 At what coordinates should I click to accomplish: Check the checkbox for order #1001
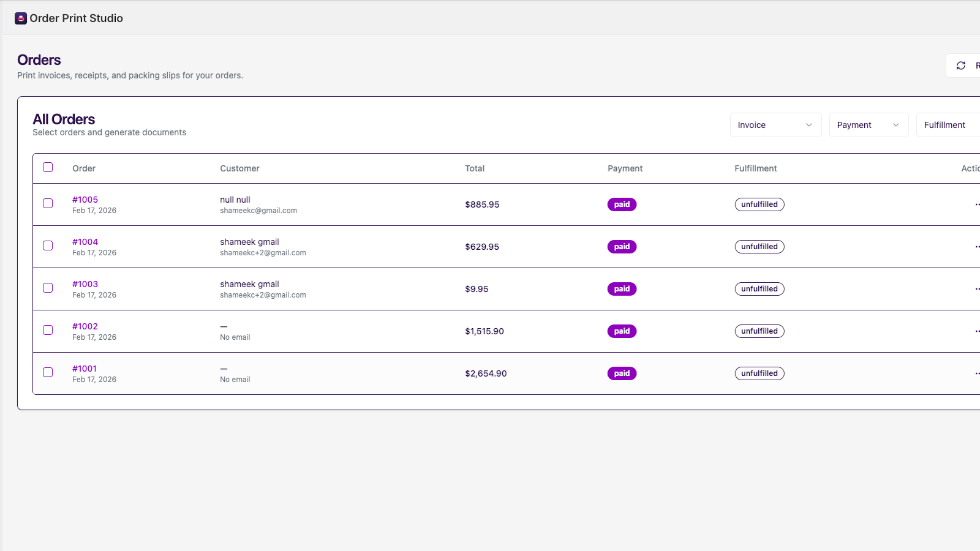coord(48,372)
